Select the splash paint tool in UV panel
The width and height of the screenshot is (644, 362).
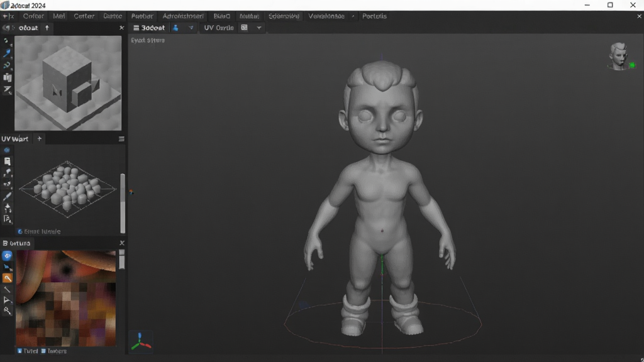click(7, 173)
